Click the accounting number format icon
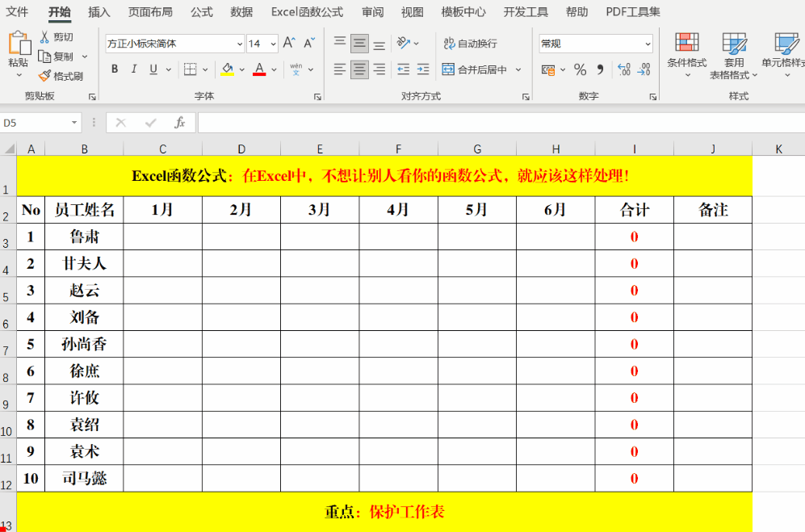 [x=547, y=69]
